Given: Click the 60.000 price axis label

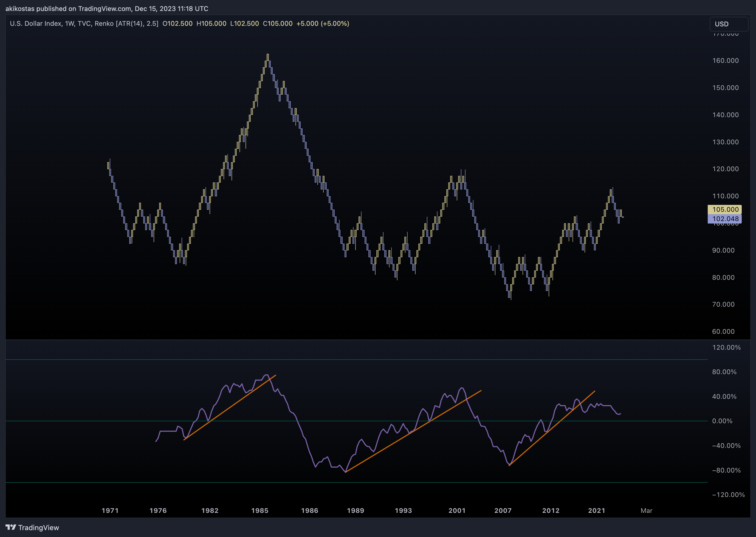Looking at the screenshot, I should (x=723, y=331).
